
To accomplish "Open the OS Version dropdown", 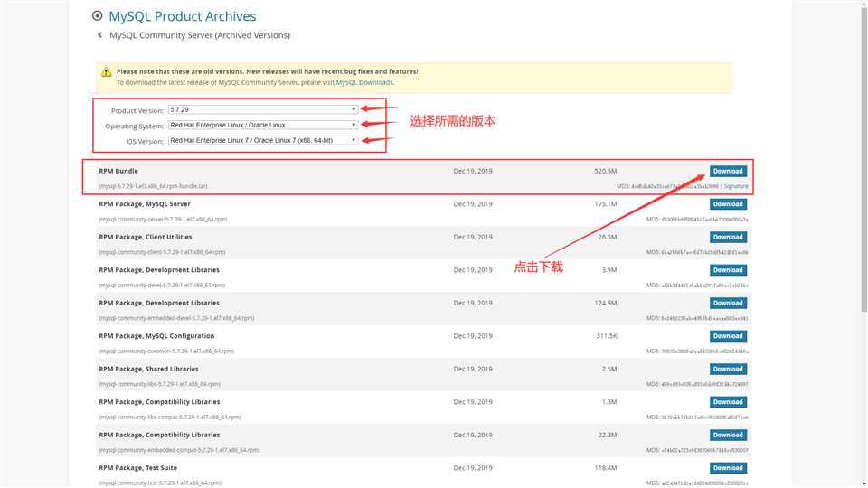I will pos(263,141).
